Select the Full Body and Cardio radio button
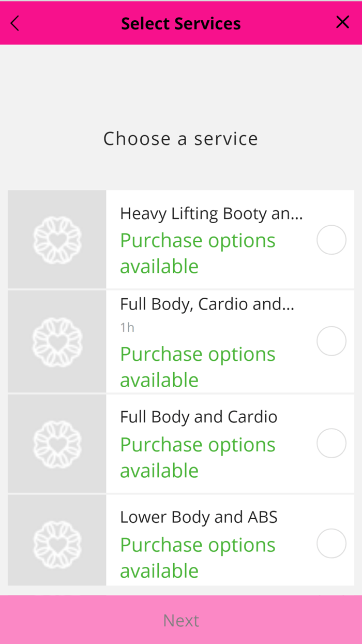 tap(331, 443)
